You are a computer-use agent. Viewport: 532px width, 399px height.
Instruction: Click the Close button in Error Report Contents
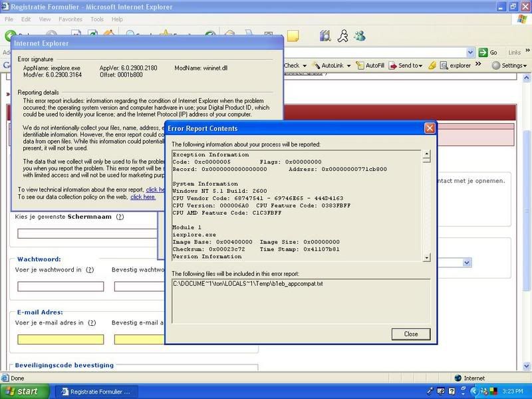(411, 334)
